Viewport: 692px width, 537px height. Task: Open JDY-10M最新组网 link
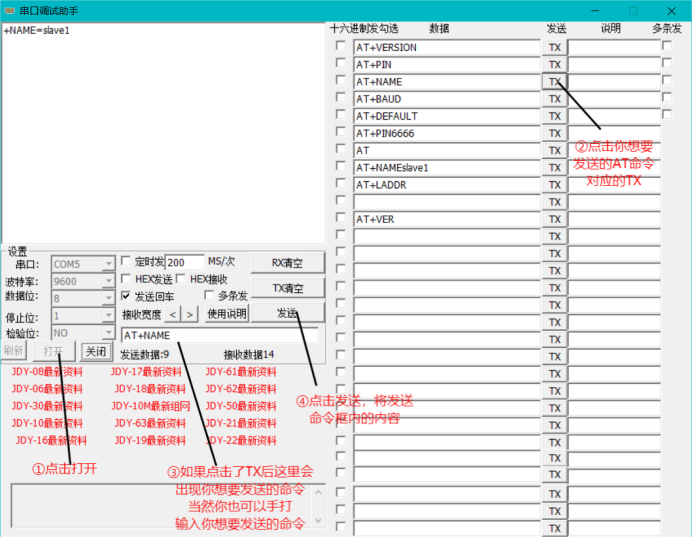pos(150,406)
